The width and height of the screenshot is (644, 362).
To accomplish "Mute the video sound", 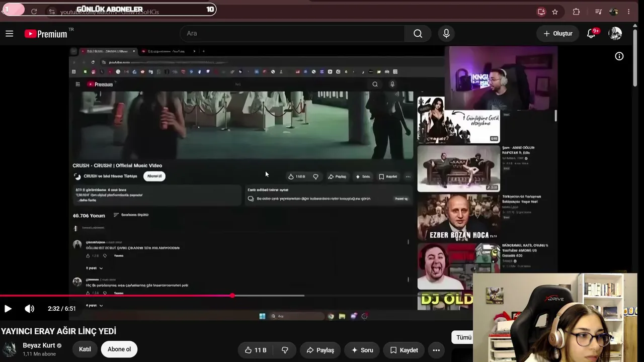I will tap(30, 309).
